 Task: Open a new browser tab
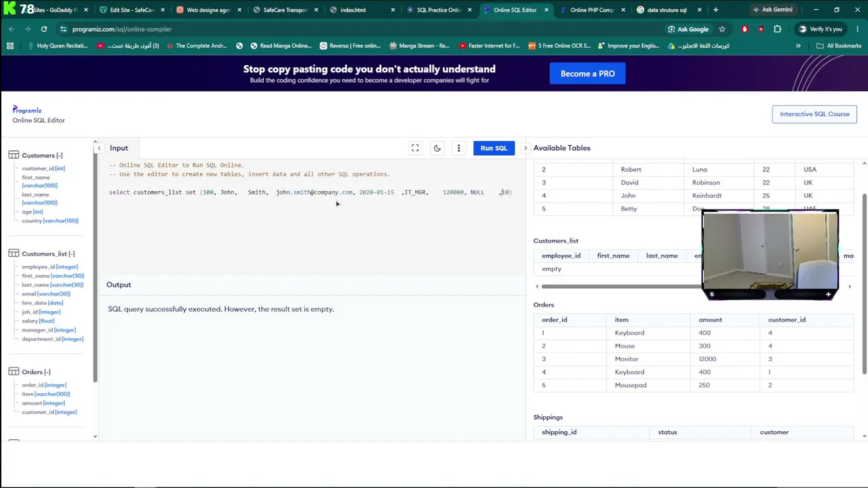pos(715,9)
